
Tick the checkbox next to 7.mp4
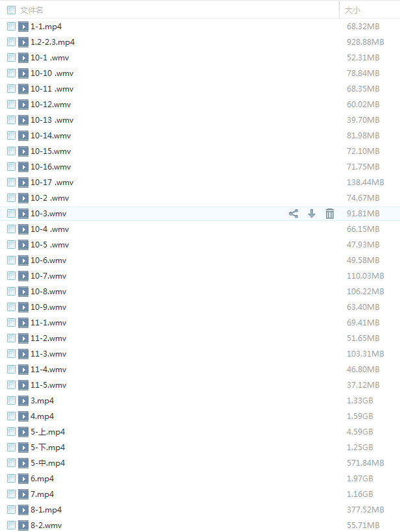point(12,494)
